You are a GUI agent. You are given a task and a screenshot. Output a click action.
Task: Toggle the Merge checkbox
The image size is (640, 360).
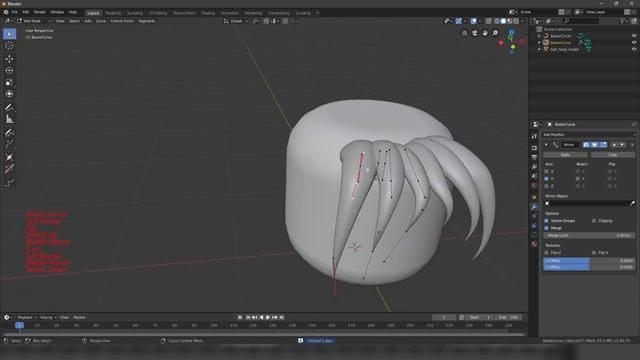click(547, 228)
